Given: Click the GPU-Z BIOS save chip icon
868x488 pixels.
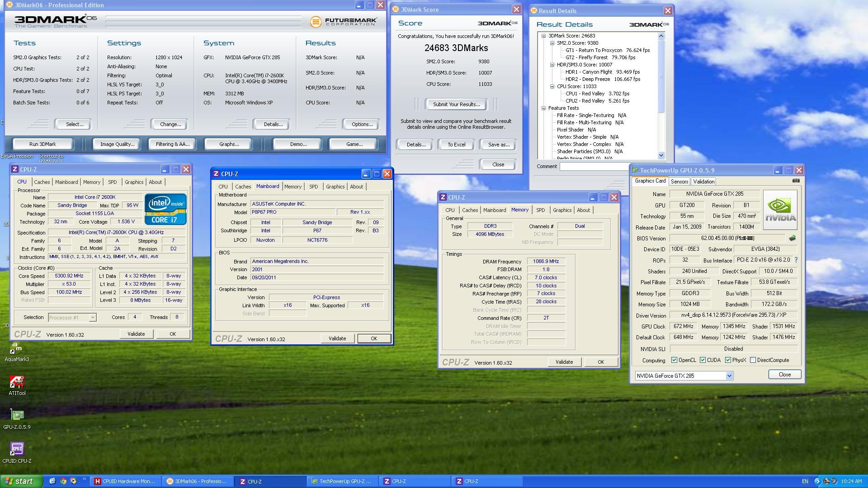Looking at the screenshot, I should 792,238.
